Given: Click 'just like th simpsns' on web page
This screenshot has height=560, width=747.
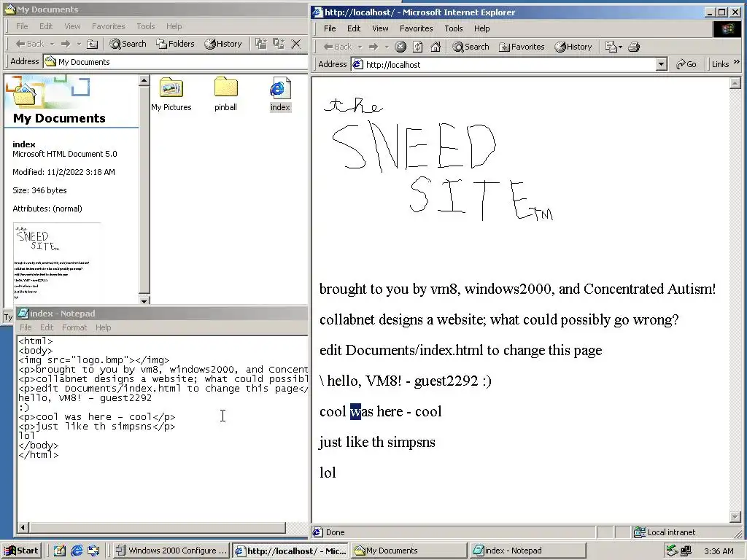Looking at the screenshot, I should point(377,443).
